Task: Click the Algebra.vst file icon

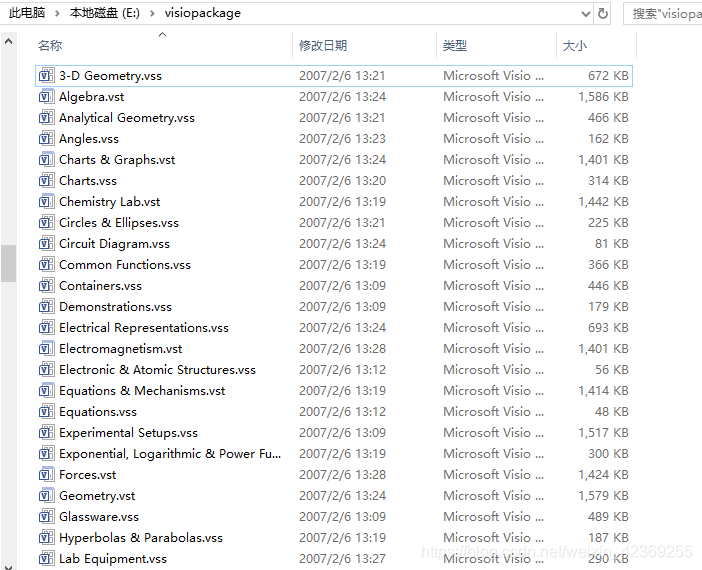Action: pyautogui.click(x=46, y=97)
